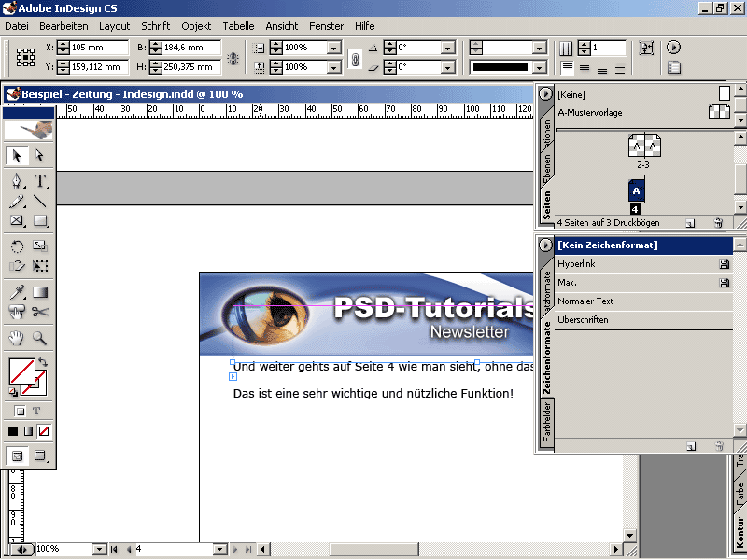
Task: Click the Fill color swatch
Action: point(21,371)
